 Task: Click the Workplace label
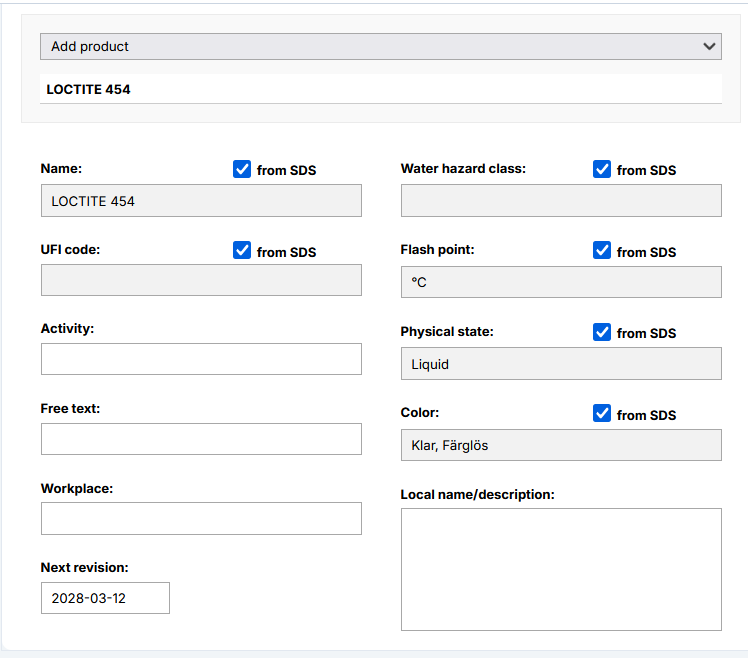point(77,489)
